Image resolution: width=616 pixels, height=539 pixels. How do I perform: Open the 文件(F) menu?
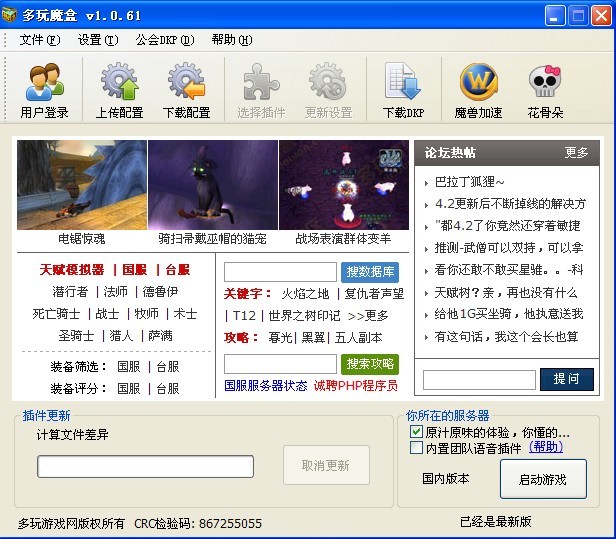tap(40, 40)
